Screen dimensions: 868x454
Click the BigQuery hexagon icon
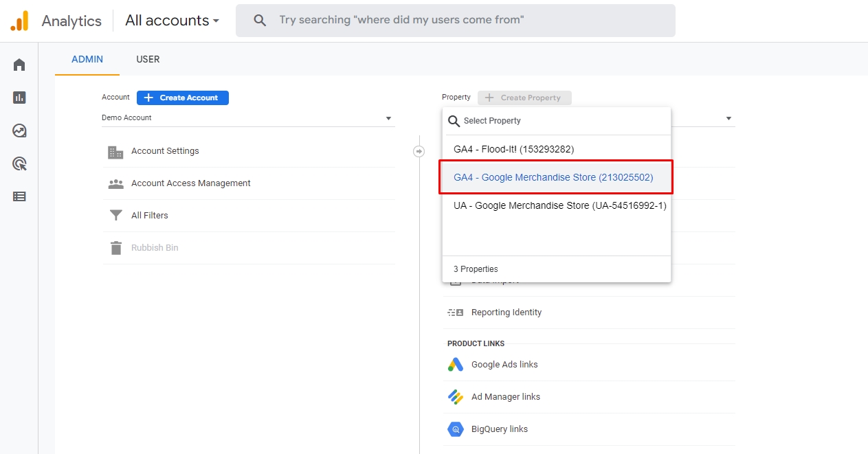456,429
